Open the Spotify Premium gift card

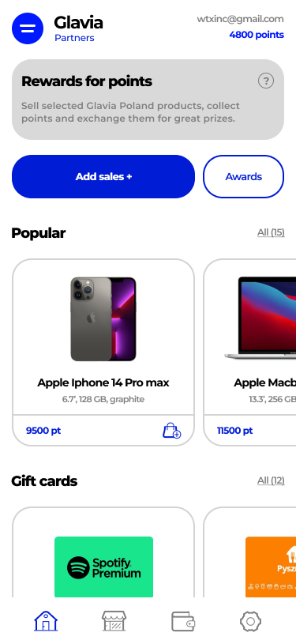(x=104, y=567)
